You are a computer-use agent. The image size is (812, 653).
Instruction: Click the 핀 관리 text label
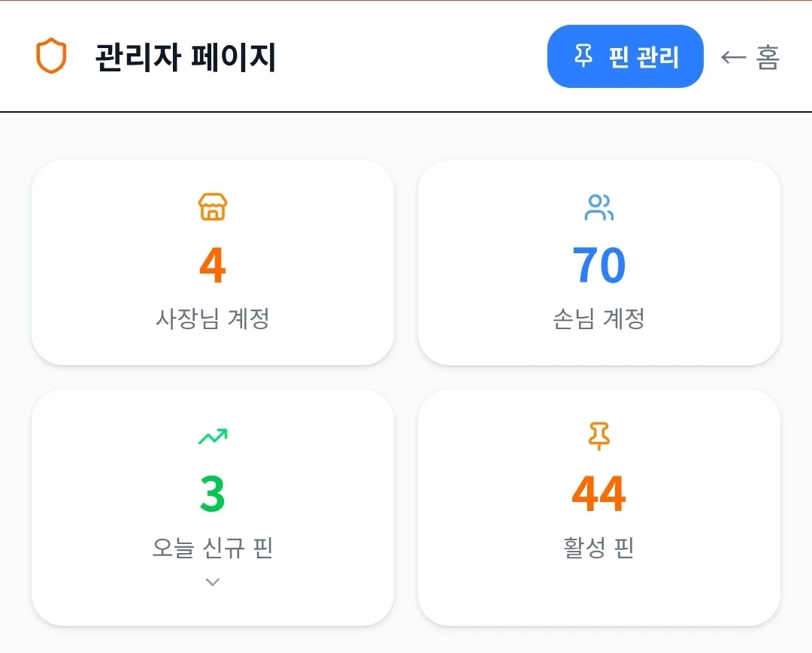tap(643, 57)
